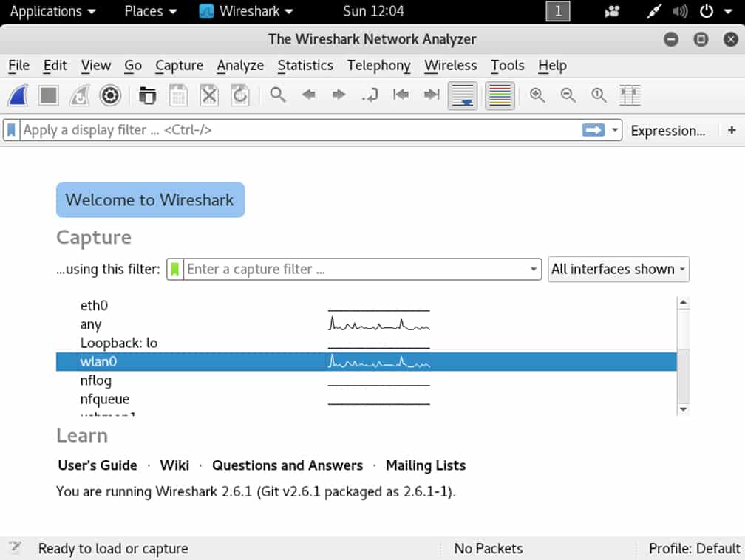Image resolution: width=745 pixels, height=560 pixels.
Task: Open the User's Guide link
Action: (98, 465)
